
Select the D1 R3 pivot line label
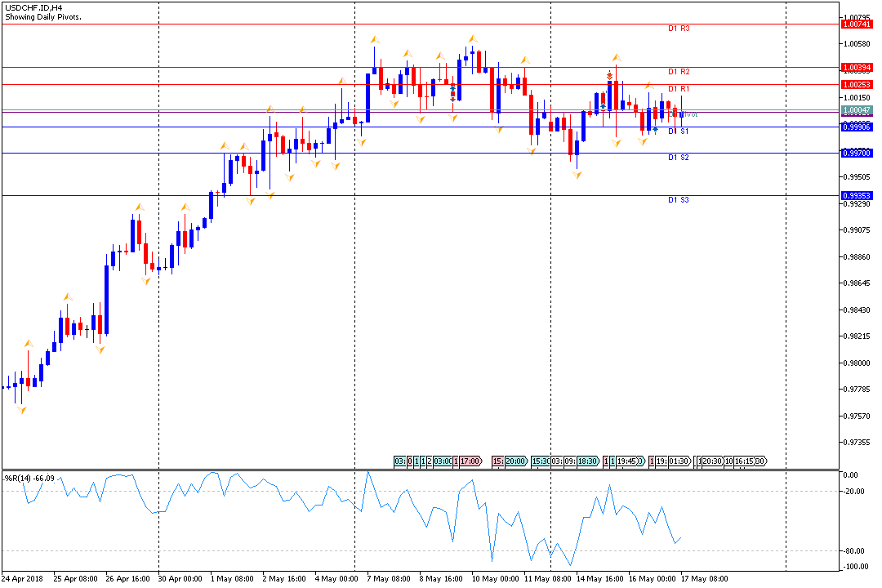click(679, 29)
